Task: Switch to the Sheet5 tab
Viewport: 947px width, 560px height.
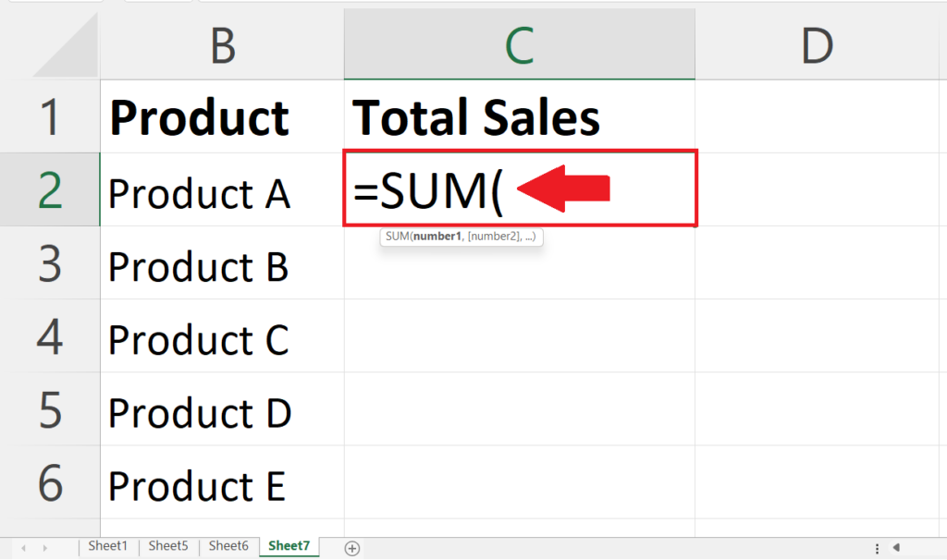Action: 168,546
